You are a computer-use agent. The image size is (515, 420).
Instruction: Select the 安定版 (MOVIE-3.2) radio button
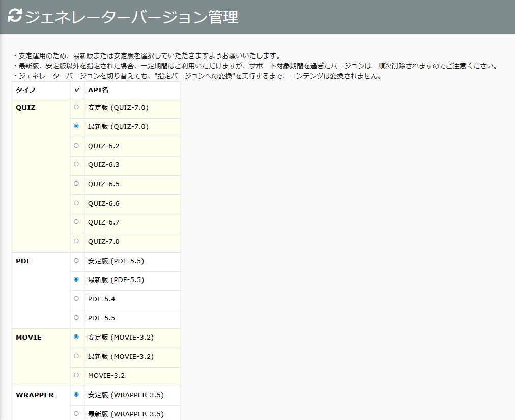pyautogui.click(x=76, y=337)
